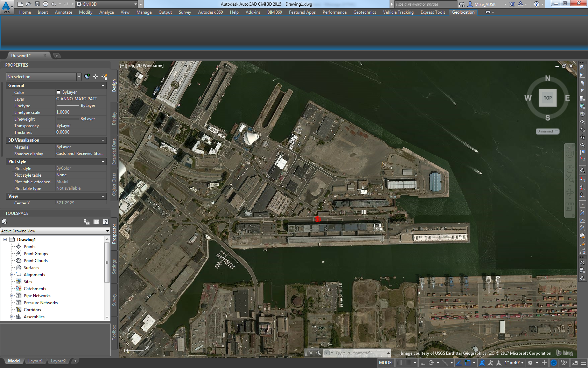Click the Bing logo in the drawing area
The height and width of the screenshot is (368, 588).
pos(566,353)
